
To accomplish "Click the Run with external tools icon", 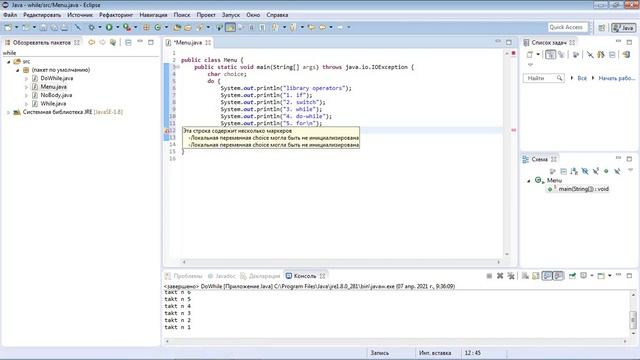I will (x=127, y=27).
